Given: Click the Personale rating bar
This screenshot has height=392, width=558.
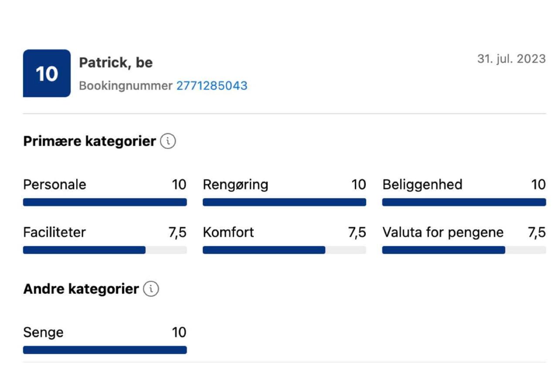Looking at the screenshot, I should point(105,202).
